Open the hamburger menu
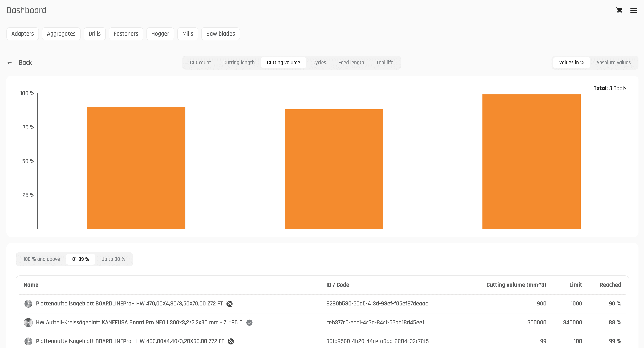The image size is (644, 348). (634, 10)
